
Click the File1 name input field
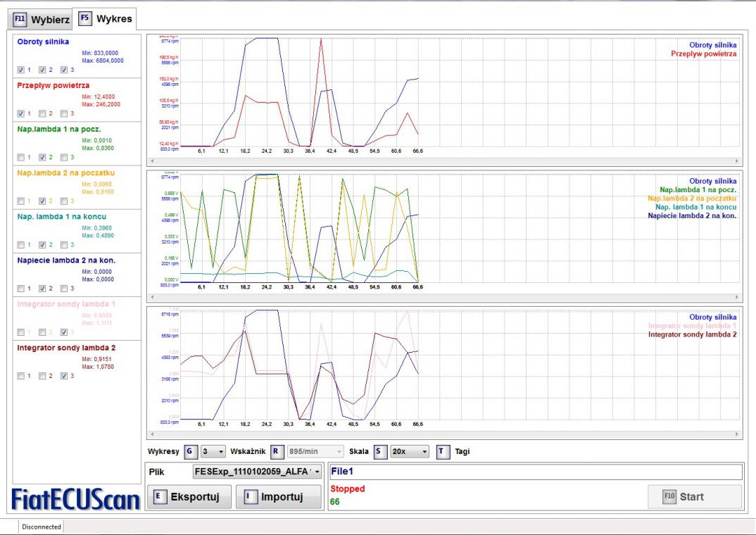pos(535,472)
